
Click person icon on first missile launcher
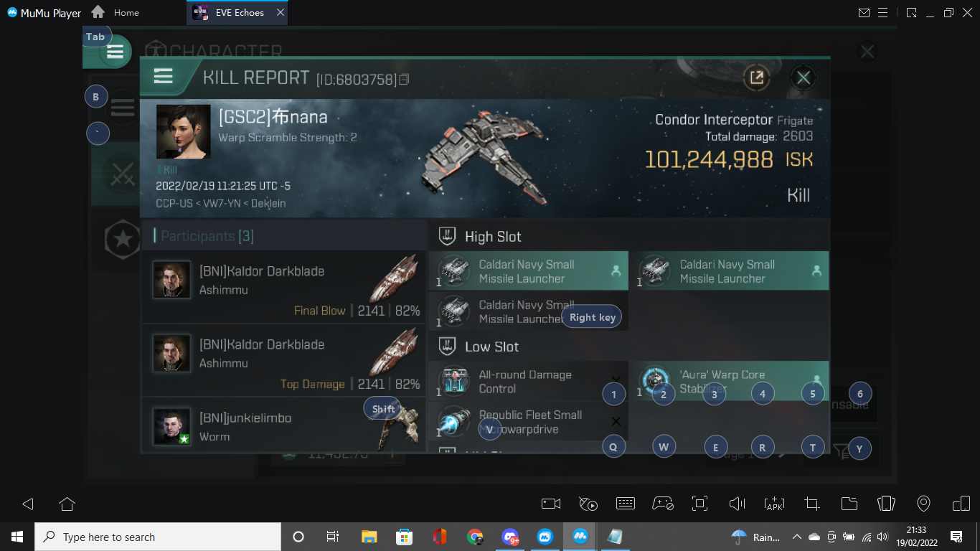[x=615, y=271]
